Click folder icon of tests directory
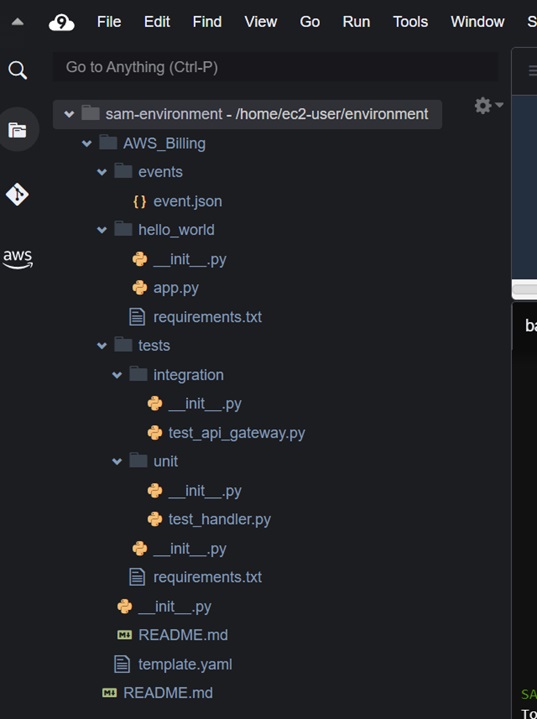Screen dimensions: 537x719 (x=123, y=344)
